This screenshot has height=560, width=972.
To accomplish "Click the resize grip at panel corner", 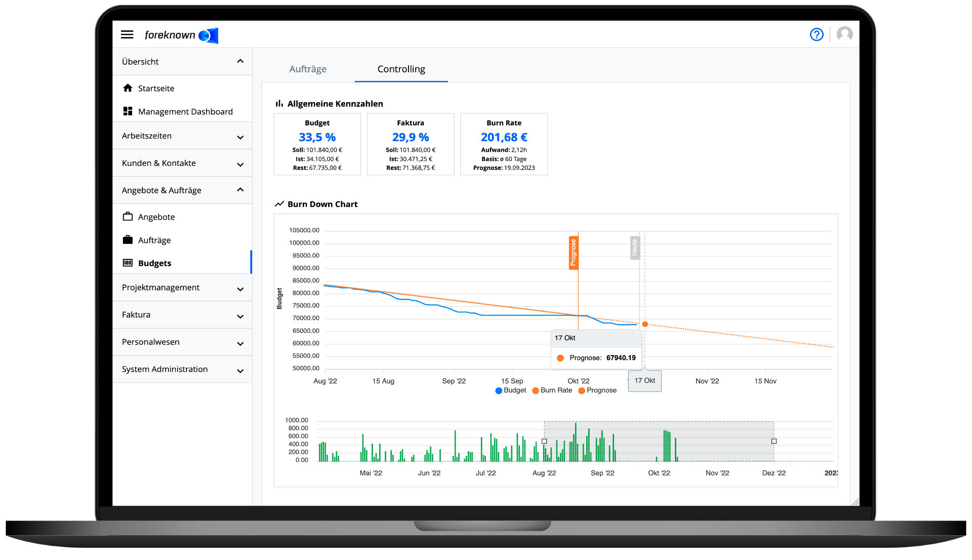I will coord(855,501).
